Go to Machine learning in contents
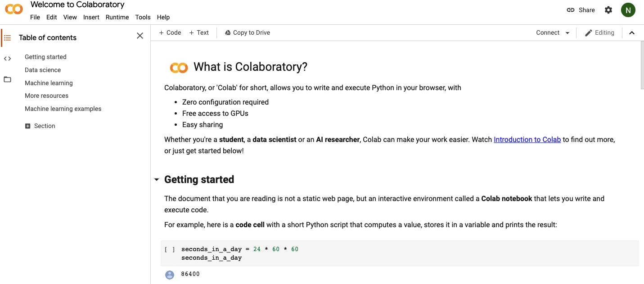644x284 pixels. 49,83
